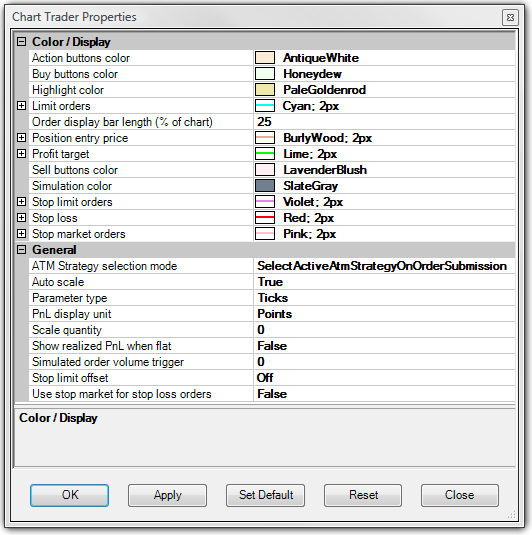
Task: Edit the Order display bar length value 25
Action: tap(384, 122)
